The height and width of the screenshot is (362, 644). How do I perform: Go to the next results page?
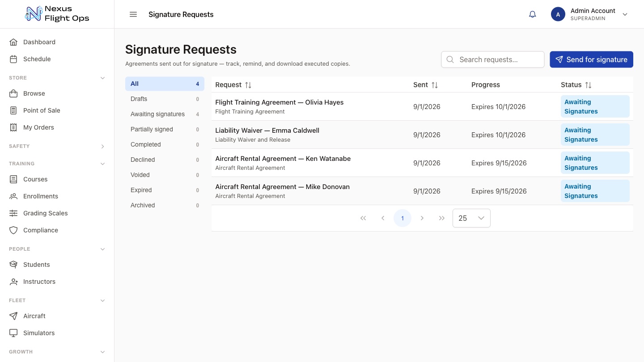(x=422, y=218)
